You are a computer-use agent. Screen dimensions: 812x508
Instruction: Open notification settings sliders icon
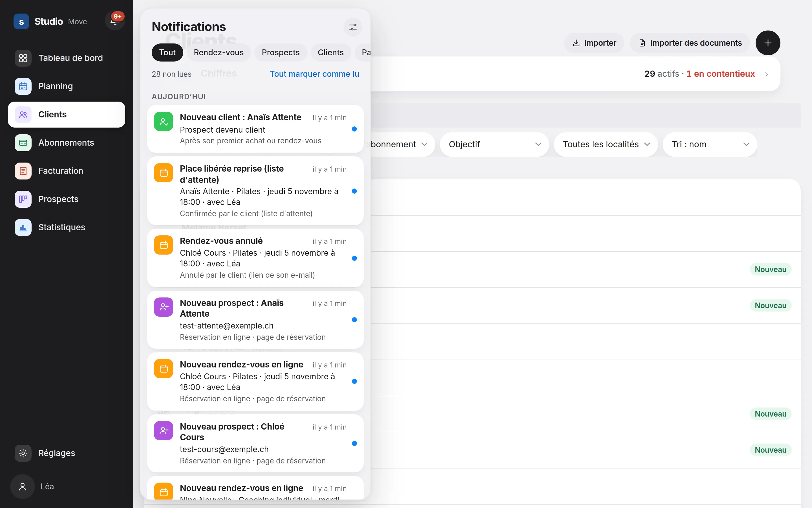[353, 27]
